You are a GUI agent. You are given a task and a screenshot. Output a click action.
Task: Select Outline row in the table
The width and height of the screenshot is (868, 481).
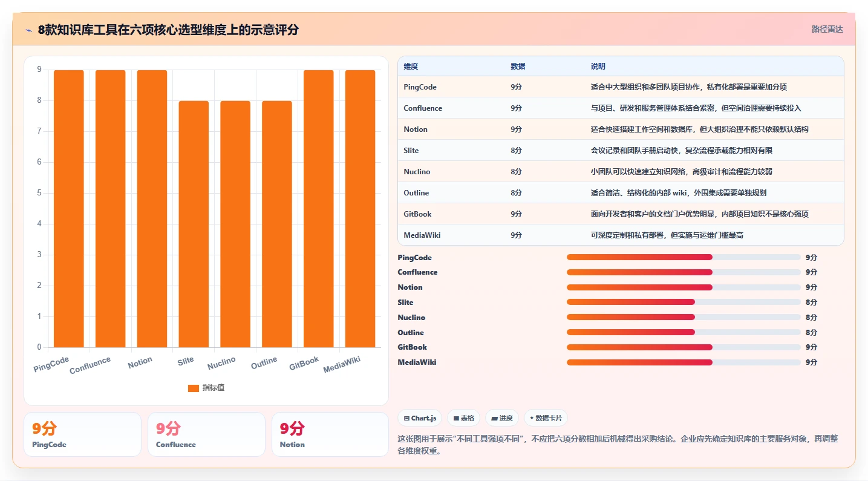621,193
